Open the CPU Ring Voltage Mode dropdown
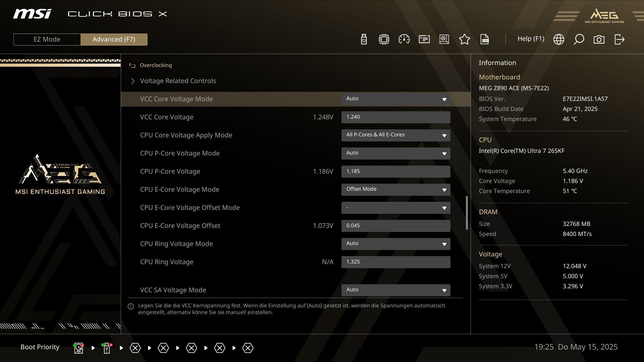The height and width of the screenshot is (362, 644). (x=395, y=244)
